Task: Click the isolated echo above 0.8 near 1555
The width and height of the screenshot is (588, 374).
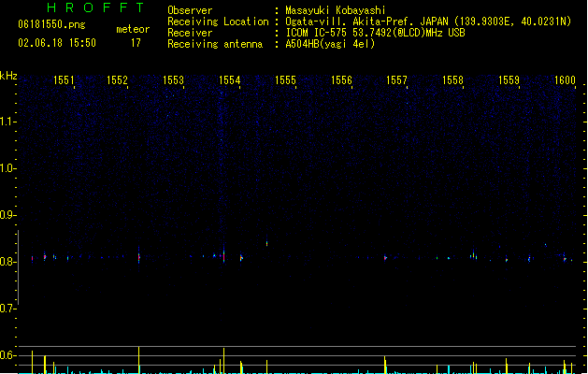Action: click(267, 242)
